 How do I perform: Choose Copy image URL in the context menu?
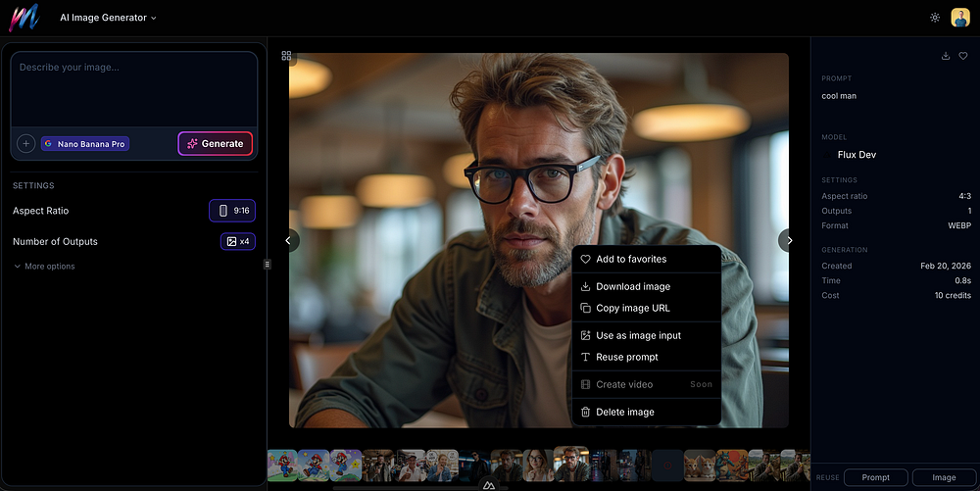[x=646, y=308]
